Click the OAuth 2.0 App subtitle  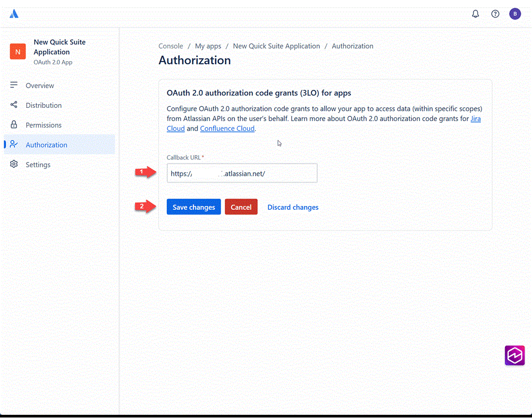click(53, 62)
